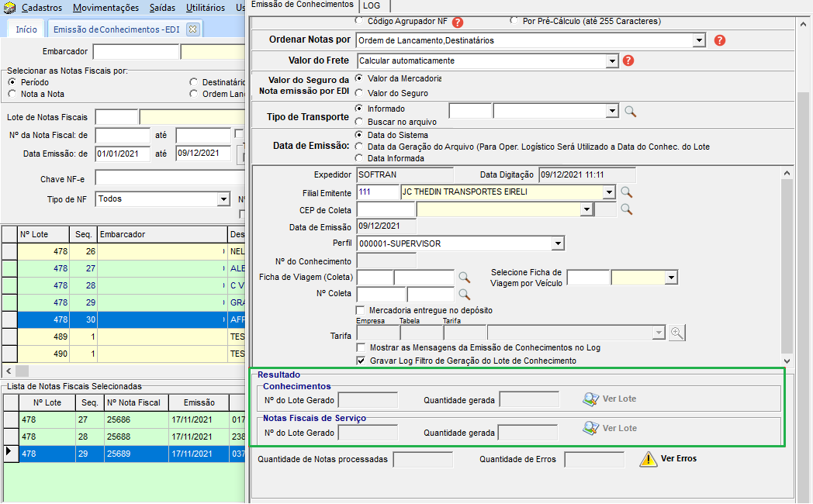Click the magnifier for Ficha de Viagem (Coleta)
This screenshot has width=813, height=504.
point(464,278)
